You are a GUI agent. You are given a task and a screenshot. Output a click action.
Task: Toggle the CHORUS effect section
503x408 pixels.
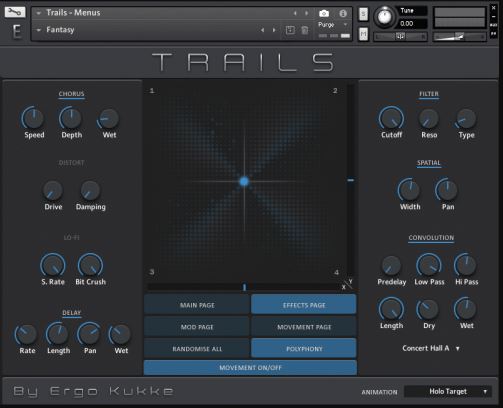click(71, 94)
